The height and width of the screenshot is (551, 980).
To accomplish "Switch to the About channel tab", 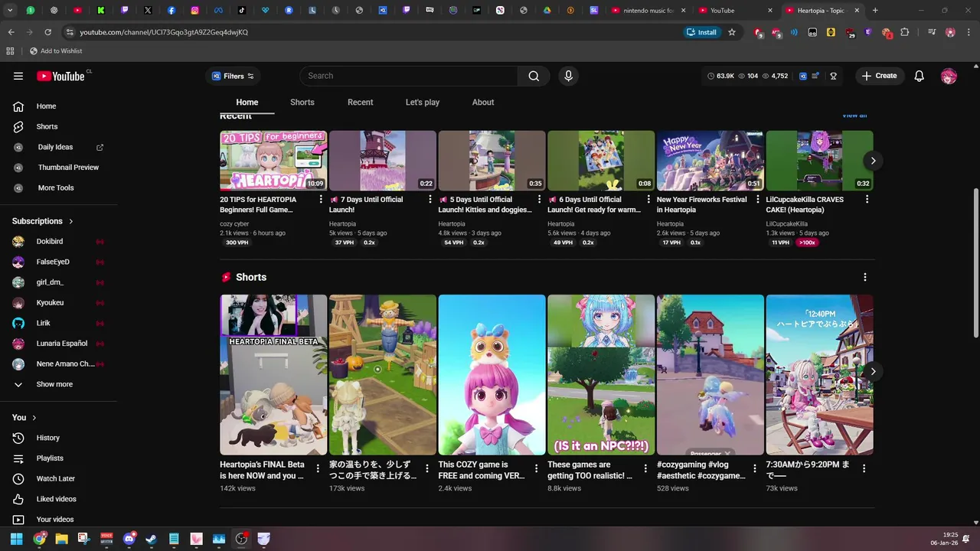I will pos(483,102).
